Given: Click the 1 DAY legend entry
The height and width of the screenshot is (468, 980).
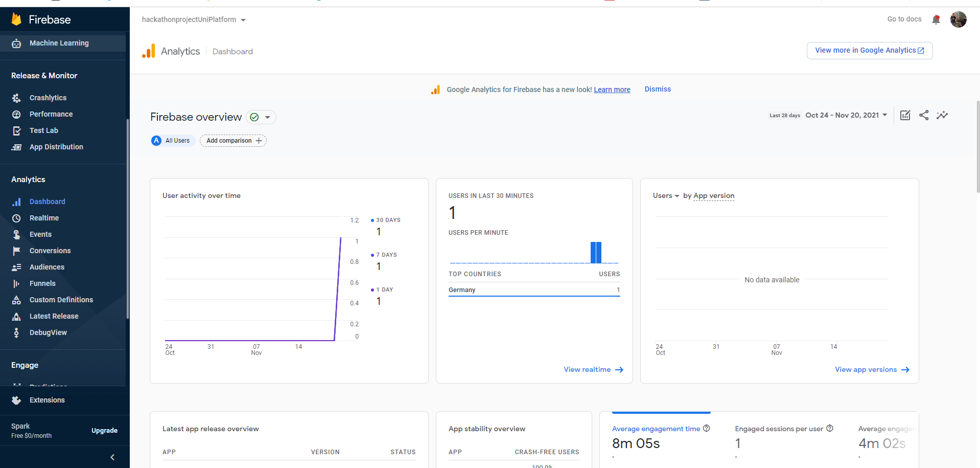Looking at the screenshot, I should (382, 289).
